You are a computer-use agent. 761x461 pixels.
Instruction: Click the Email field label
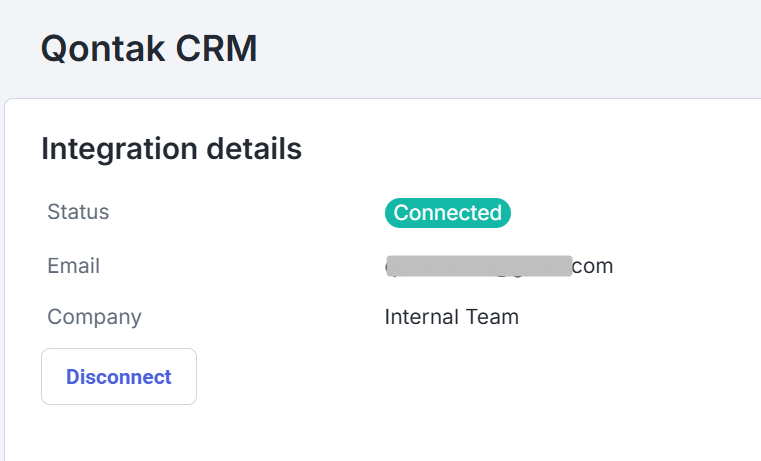pyautogui.click(x=73, y=266)
